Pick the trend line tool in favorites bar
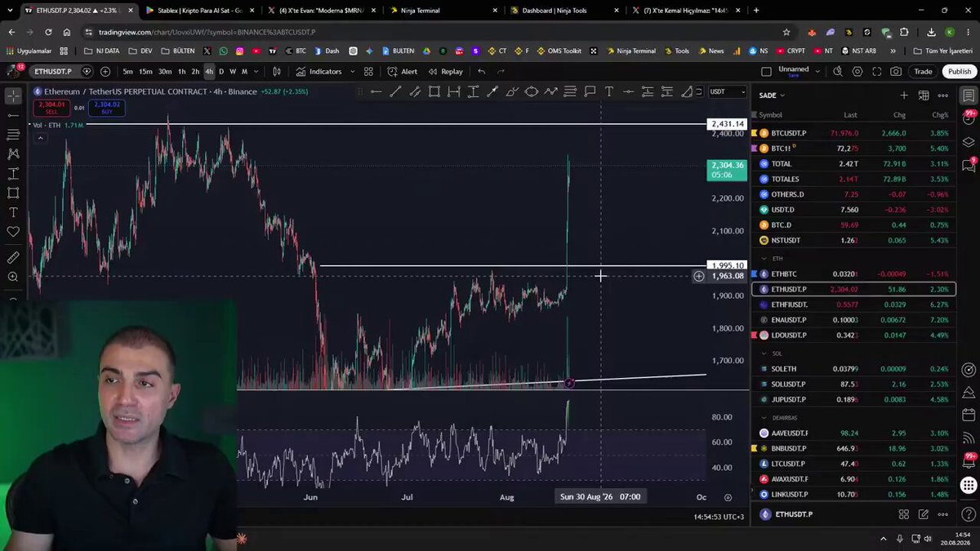This screenshot has height=551, width=980. tap(395, 91)
